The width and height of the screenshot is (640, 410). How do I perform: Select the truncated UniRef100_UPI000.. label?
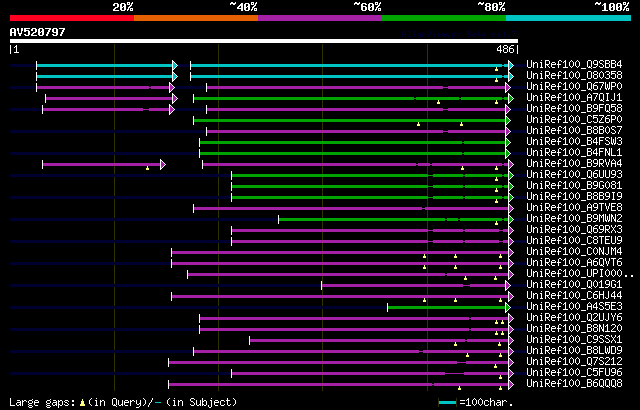tap(580, 274)
